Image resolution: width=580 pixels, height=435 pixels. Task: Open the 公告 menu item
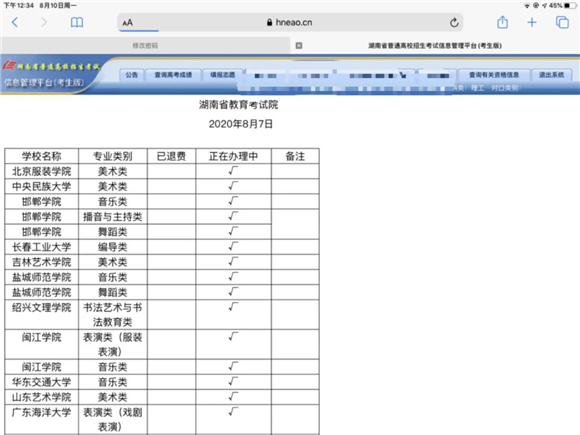click(x=132, y=75)
